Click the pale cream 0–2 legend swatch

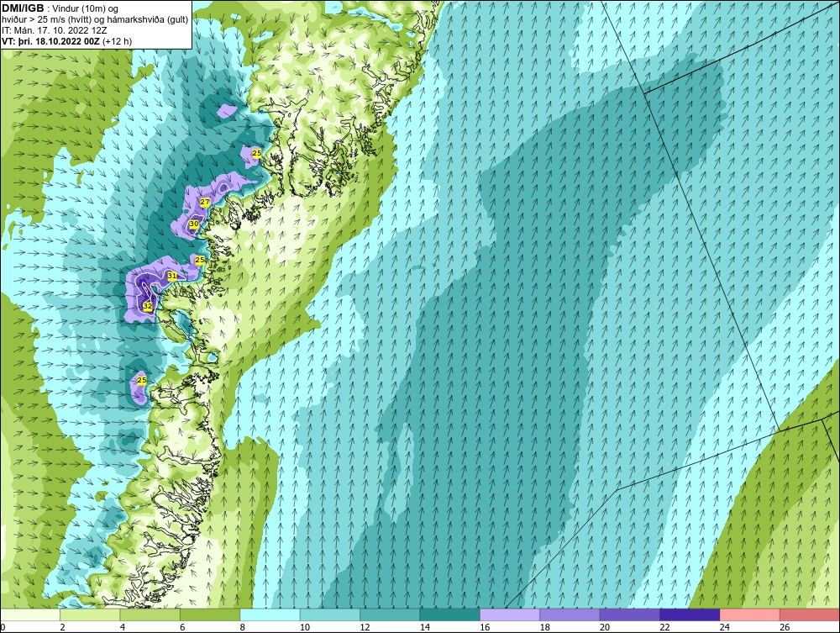(30, 615)
